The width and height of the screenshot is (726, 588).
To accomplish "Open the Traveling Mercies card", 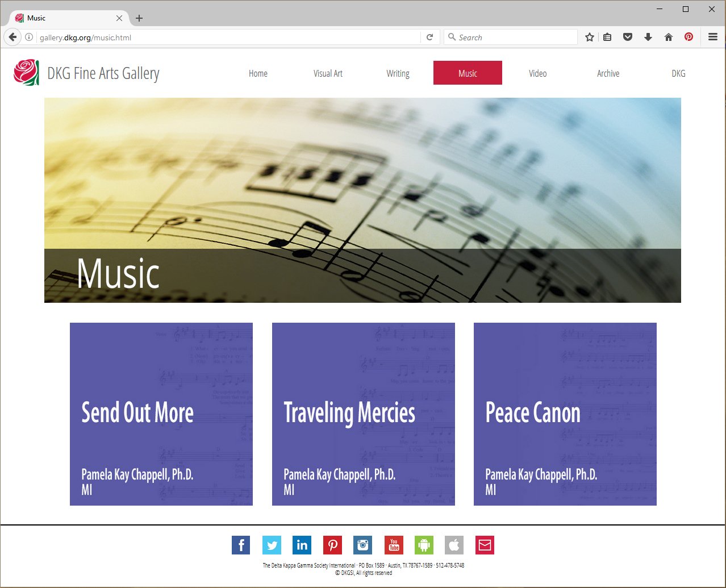I will (364, 414).
